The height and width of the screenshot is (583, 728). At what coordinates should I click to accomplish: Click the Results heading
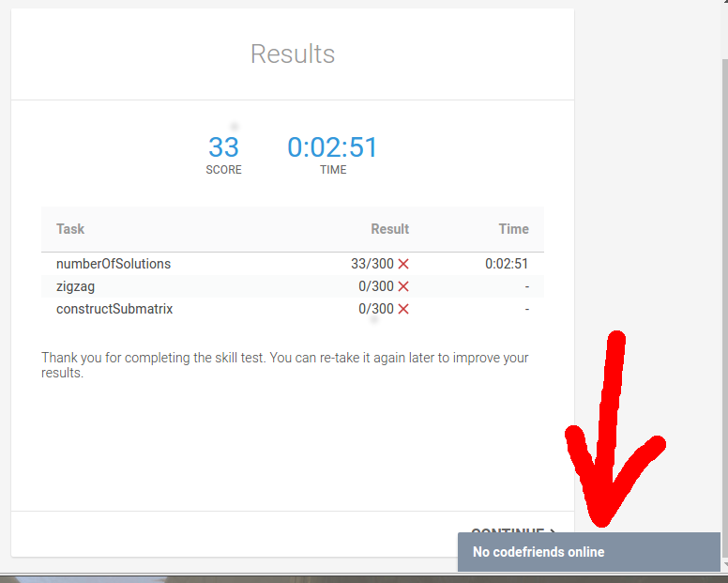point(293,54)
